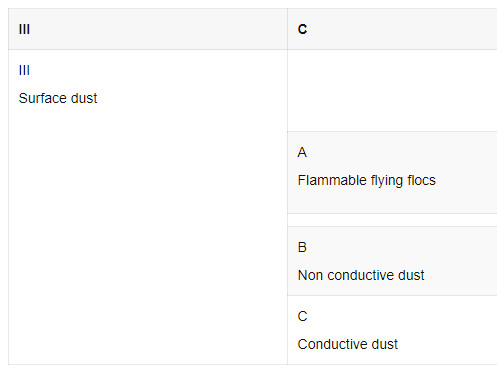Click the empty cell above the A row

pyautogui.click(x=392, y=90)
